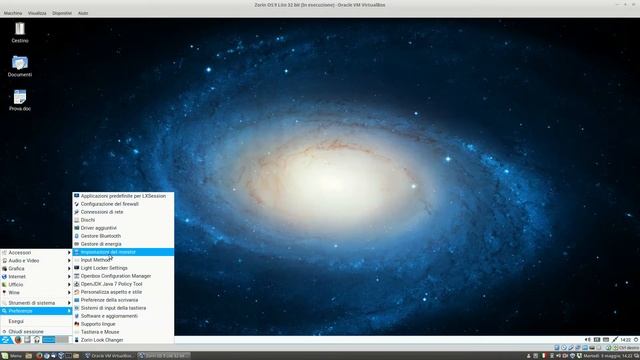Open the Prova.doc file icon
The image size is (640, 360).
(20, 100)
